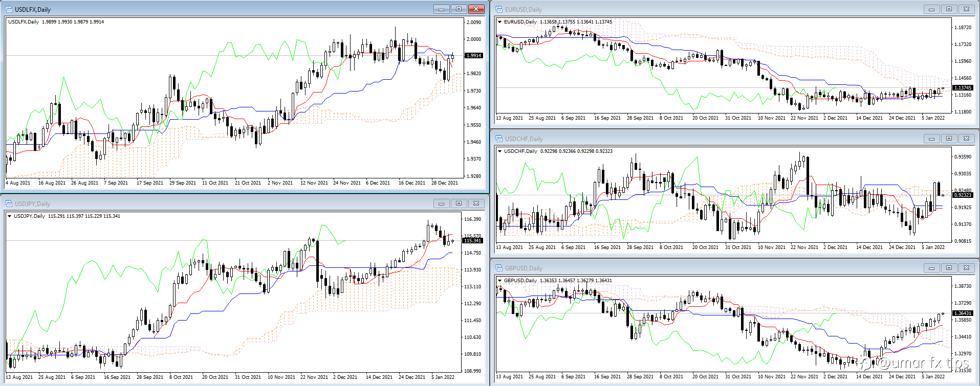Screen dimensions: 980x386
Task: Click 13 Aug 2021 on the EURUSD time axis
Action: [510, 118]
